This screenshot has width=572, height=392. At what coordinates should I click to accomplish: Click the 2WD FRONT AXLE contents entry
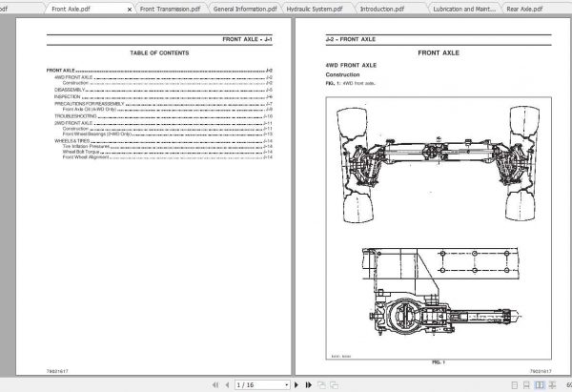[163, 123]
